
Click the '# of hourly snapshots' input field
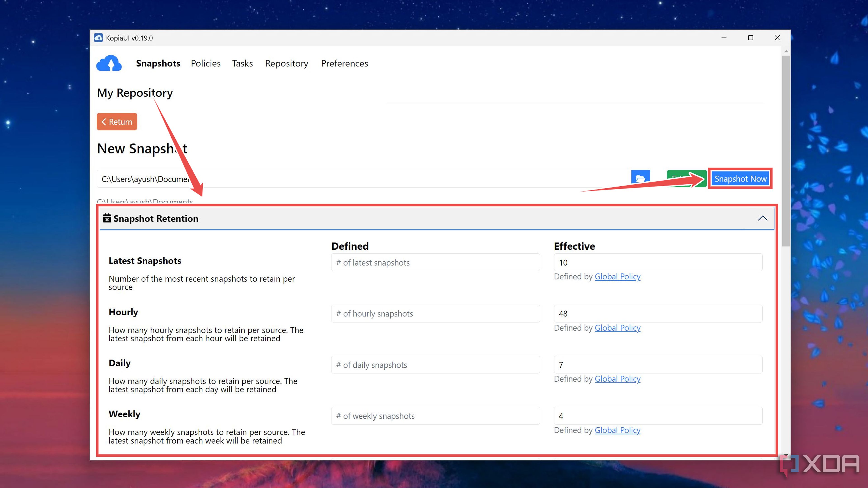tap(435, 314)
